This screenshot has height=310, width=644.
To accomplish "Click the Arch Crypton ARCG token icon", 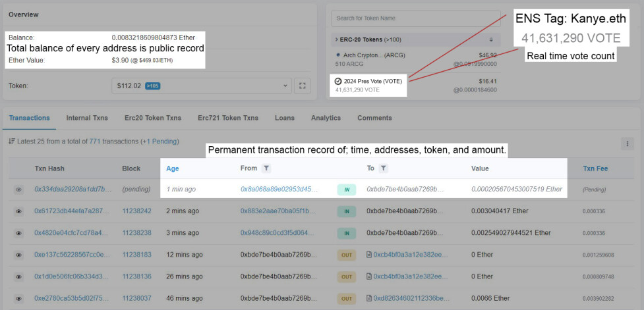I will click(338, 55).
